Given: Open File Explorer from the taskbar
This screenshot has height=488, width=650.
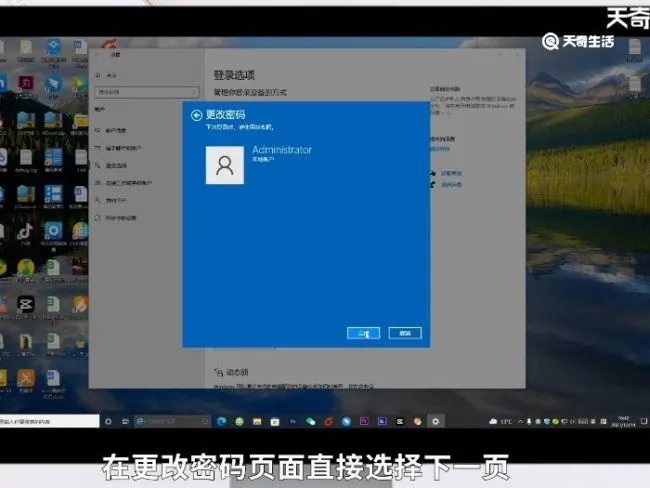Looking at the screenshot, I should [x=257, y=421].
